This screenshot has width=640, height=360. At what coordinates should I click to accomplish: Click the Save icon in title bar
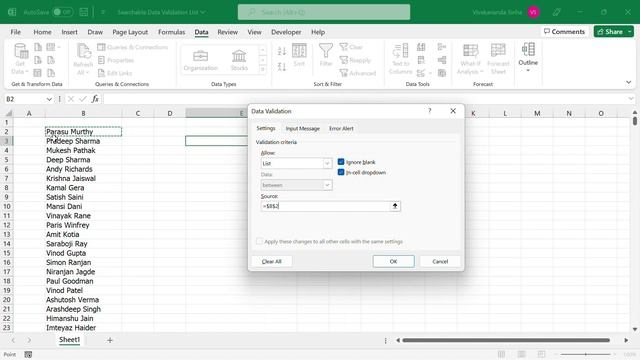pos(84,12)
